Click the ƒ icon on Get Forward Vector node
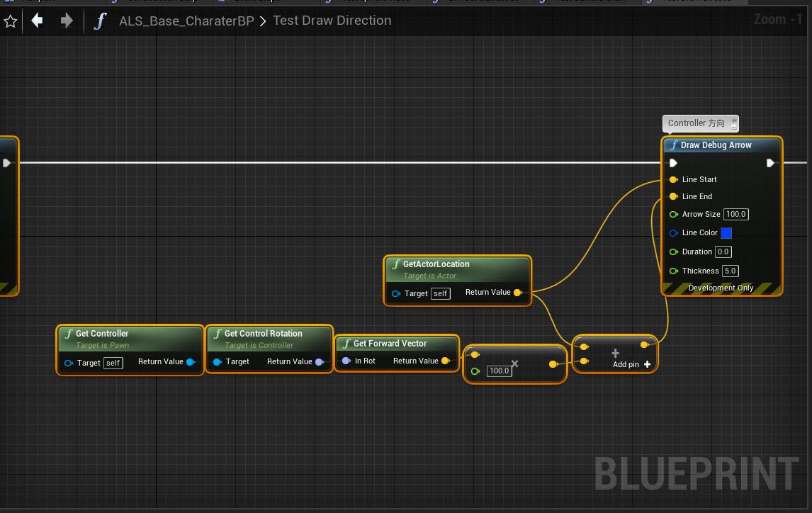This screenshot has height=513, width=812. click(x=346, y=343)
